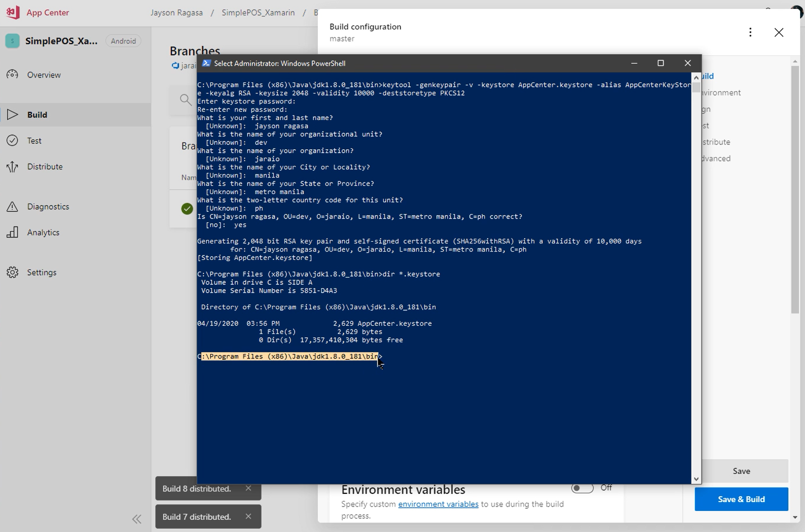Click AppCenter.keystore in the dir listing

(x=395, y=323)
